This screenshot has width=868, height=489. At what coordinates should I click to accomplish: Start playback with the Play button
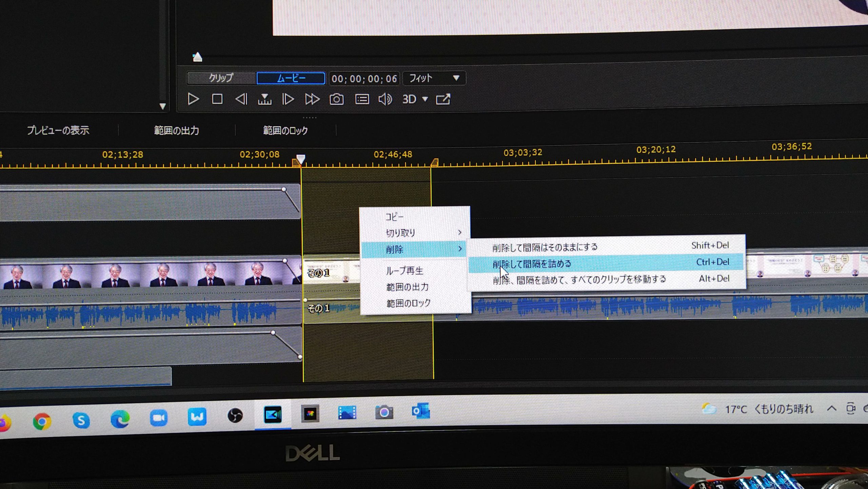193,99
